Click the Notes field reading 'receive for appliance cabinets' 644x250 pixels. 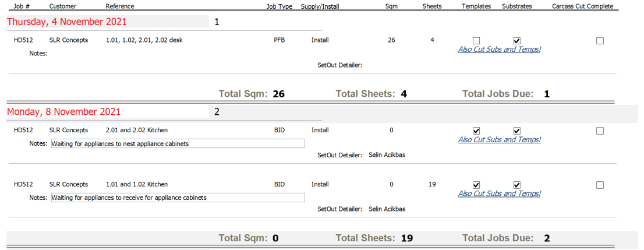178,198
